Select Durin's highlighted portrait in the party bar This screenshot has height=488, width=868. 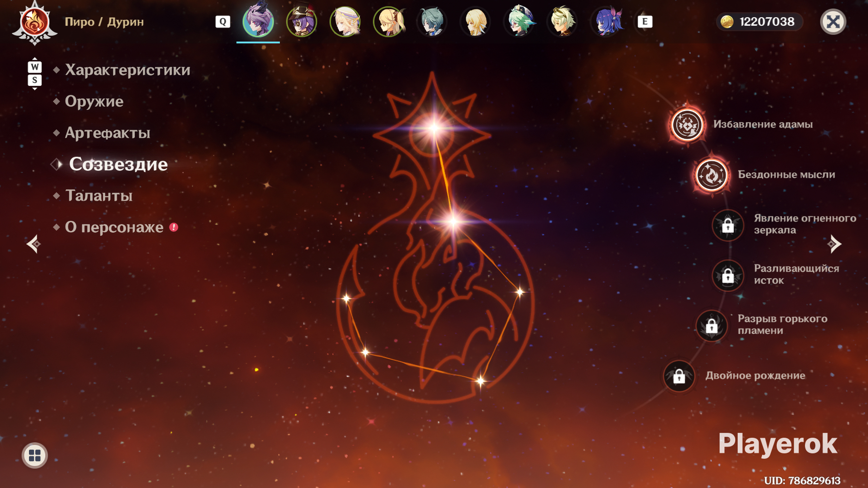point(258,21)
